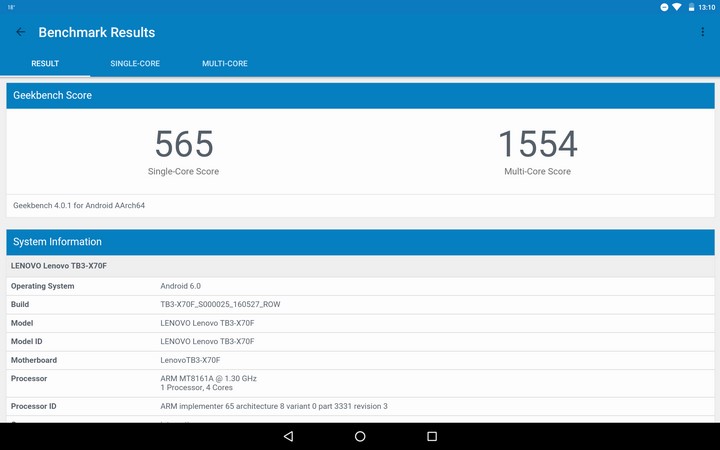Tap the battery status icon

pyautogui.click(x=691, y=7)
